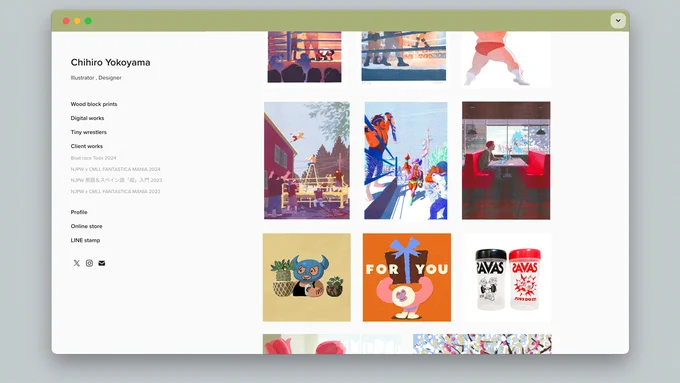Screen dimensions: 680x383
Task: Open Boat race Toda 2024 sublink
Action: tap(93, 158)
